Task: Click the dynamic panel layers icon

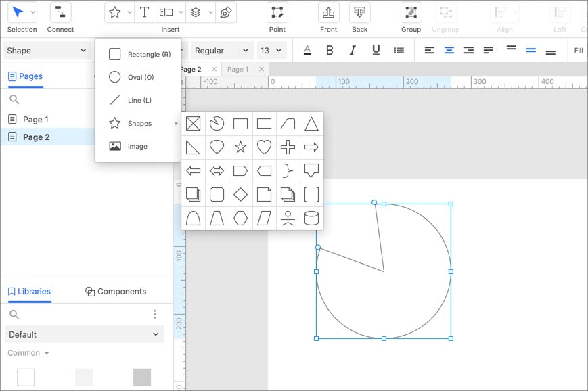Action: 196,12
